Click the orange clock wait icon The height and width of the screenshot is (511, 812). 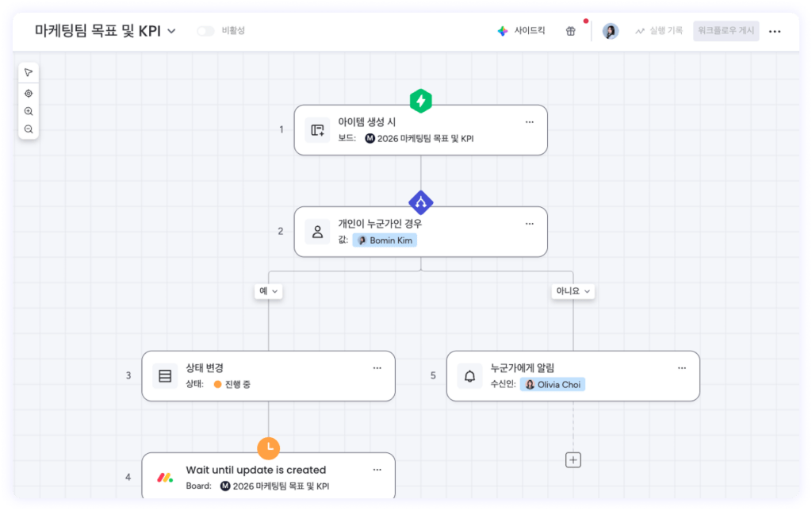click(x=269, y=448)
